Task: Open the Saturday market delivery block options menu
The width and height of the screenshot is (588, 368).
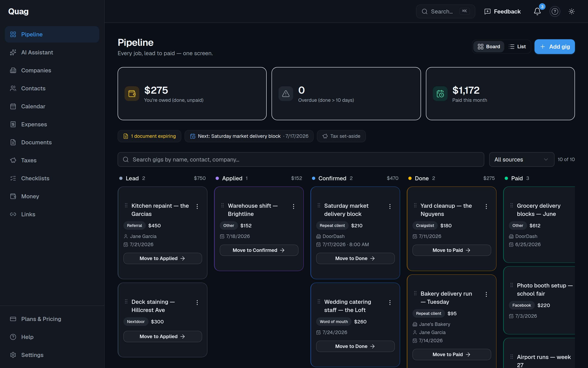Action: tap(390, 206)
